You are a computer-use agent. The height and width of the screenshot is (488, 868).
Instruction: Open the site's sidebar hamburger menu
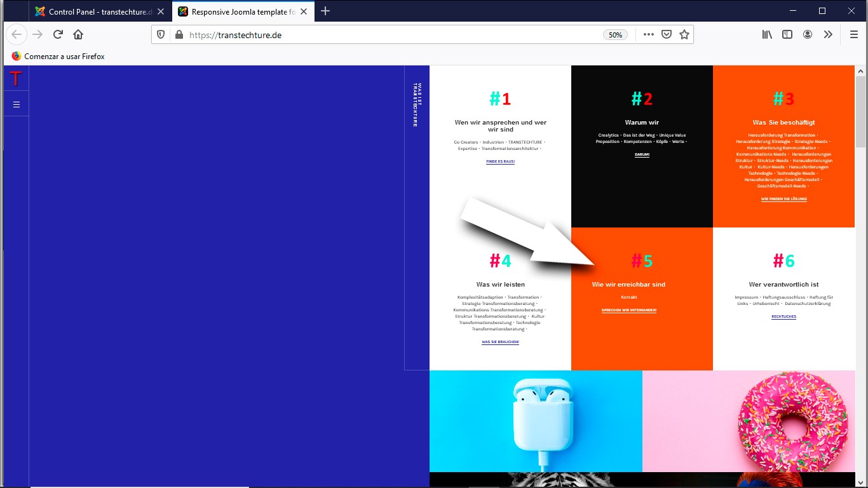[x=17, y=104]
